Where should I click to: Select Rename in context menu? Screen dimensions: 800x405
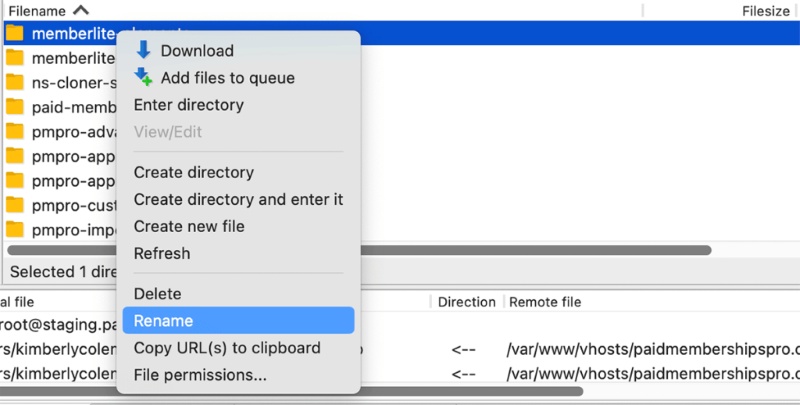(x=163, y=321)
